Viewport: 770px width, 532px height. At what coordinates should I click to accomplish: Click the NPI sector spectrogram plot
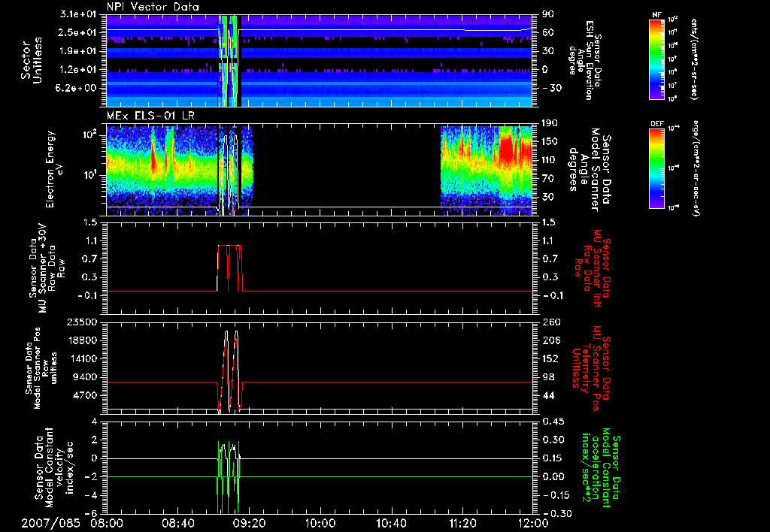coord(320,60)
